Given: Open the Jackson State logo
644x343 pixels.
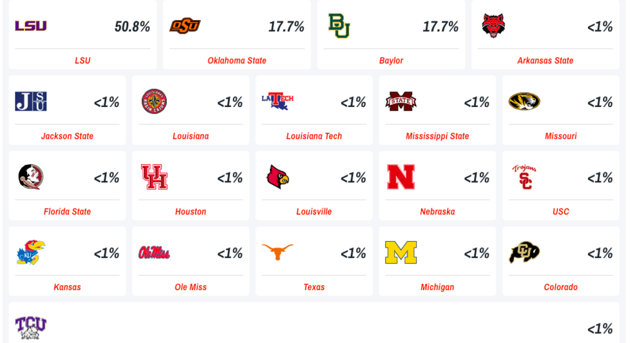Looking at the screenshot, I should pyautogui.click(x=31, y=101).
